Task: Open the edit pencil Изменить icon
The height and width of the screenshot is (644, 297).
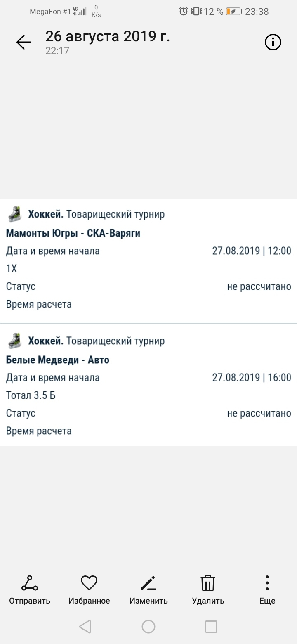Action: tap(148, 583)
